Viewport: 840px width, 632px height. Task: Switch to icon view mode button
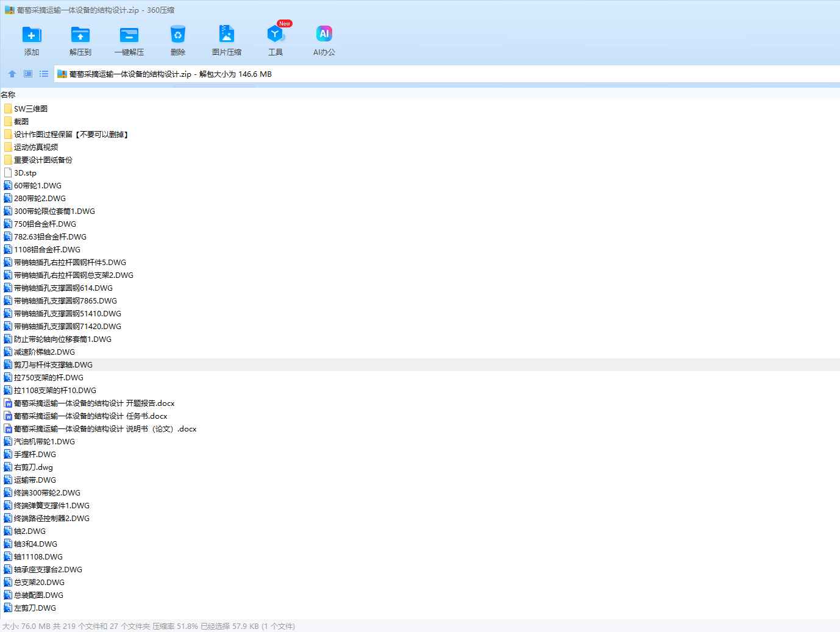point(28,74)
